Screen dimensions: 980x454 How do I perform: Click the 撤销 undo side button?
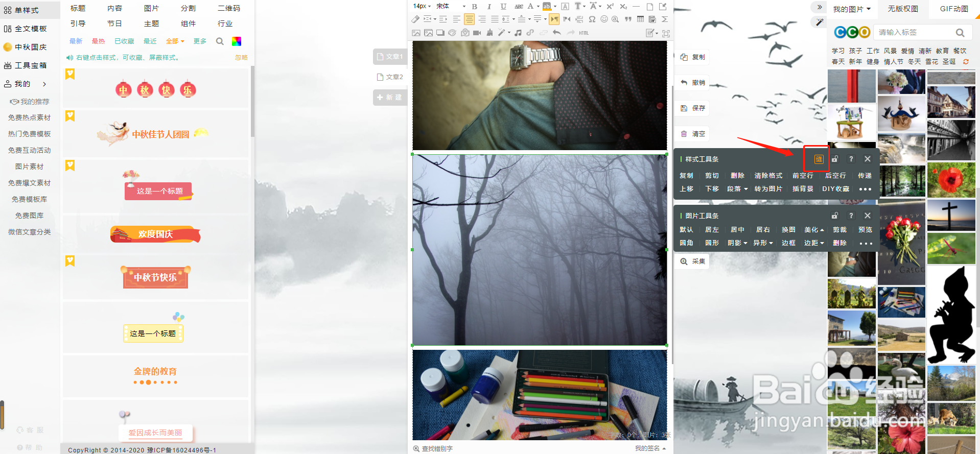(x=693, y=83)
